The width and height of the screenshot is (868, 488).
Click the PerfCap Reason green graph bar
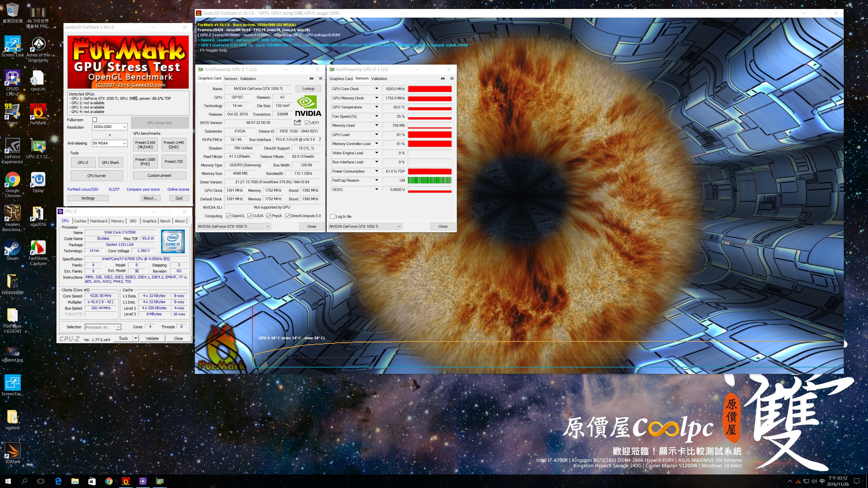[x=430, y=181]
